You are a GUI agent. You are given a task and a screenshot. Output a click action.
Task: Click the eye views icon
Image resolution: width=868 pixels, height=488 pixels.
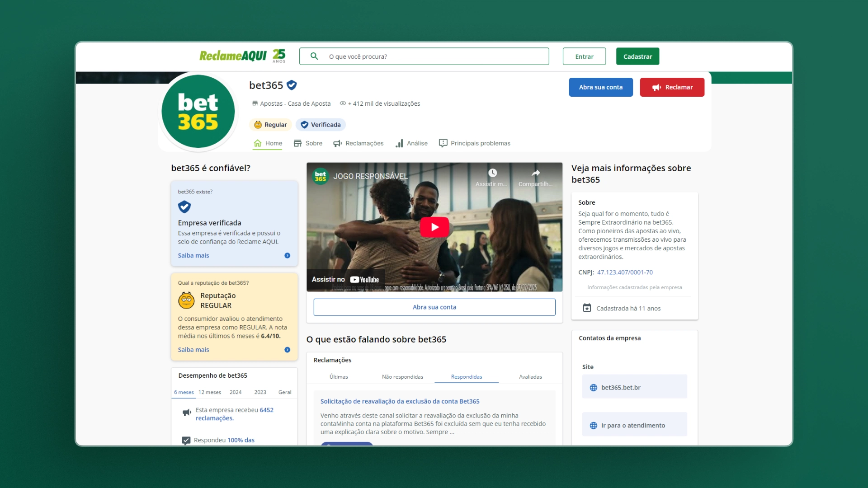[343, 103]
